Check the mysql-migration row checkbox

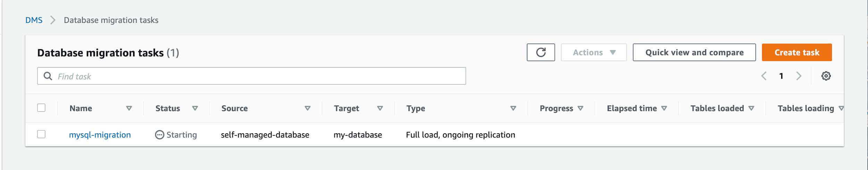pos(41,134)
